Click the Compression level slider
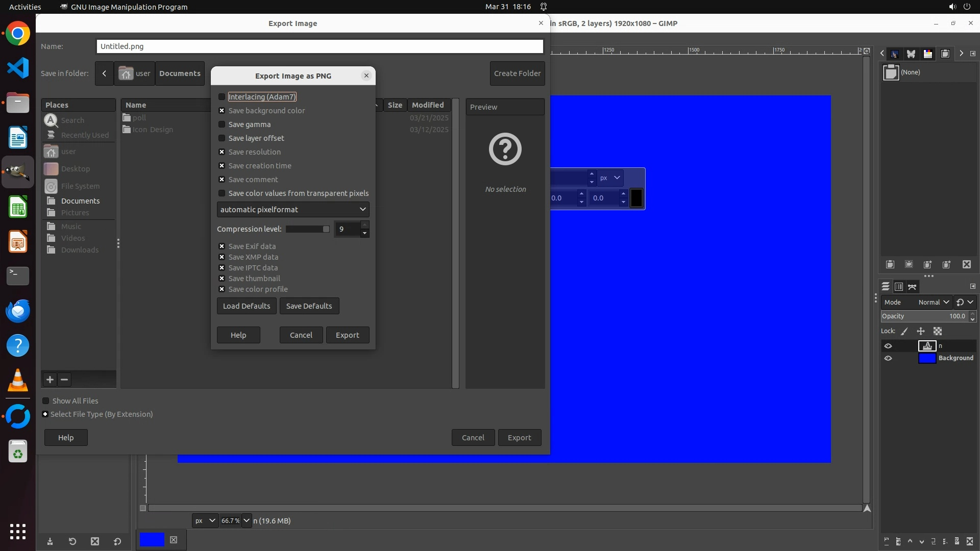 tap(307, 229)
